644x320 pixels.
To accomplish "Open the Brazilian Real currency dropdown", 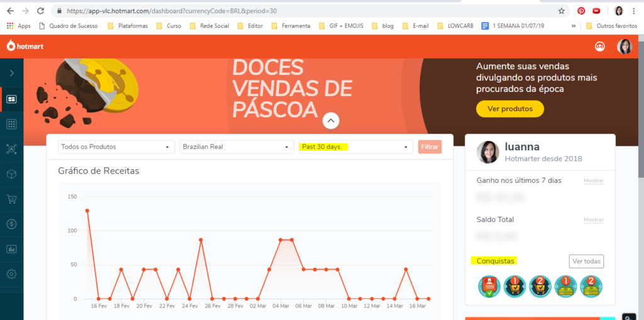I will point(236,147).
